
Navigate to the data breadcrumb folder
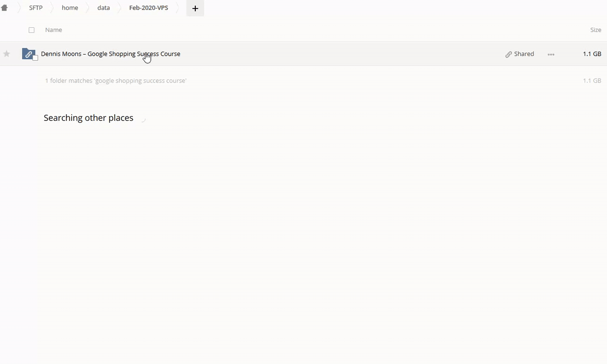click(104, 8)
